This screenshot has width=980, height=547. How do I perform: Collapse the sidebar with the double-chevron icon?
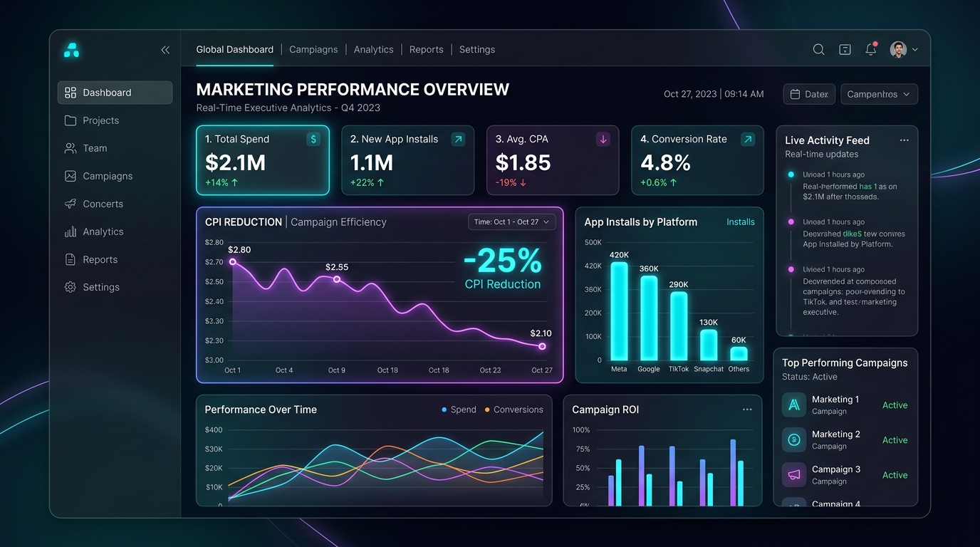coord(165,50)
